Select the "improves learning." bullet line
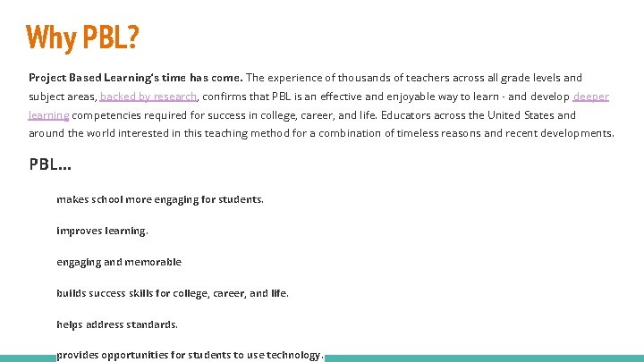This screenshot has width=644, height=362. coord(102,231)
